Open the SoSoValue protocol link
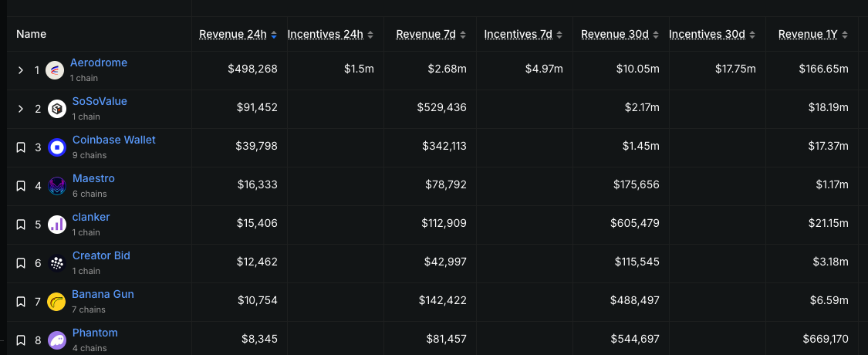This screenshot has height=355, width=868. click(100, 101)
